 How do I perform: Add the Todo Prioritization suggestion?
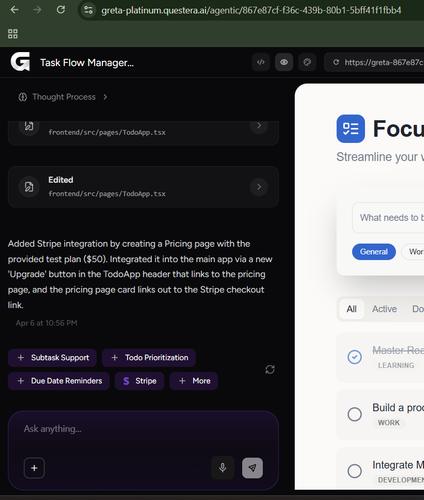pos(149,358)
